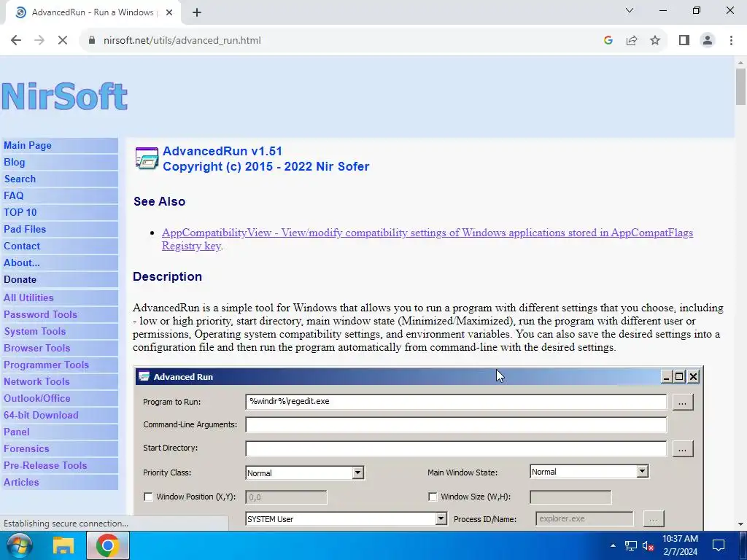Screen dimensions: 747x560
Task: Stop page loading with the X button
Action: (63, 41)
